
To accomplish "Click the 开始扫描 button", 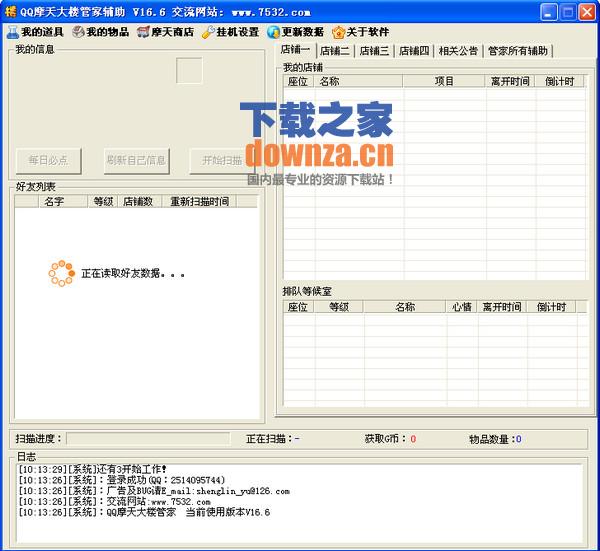I will click(222, 161).
